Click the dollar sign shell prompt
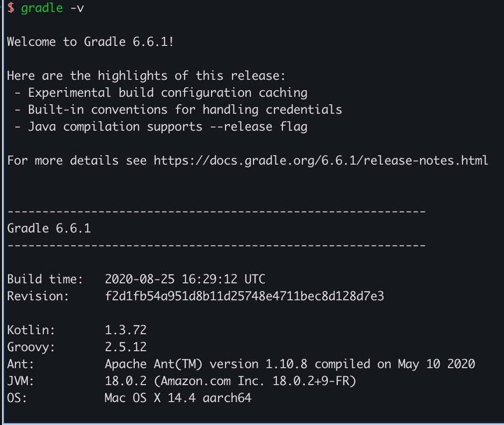The width and height of the screenshot is (504, 425). pyautogui.click(x=10, y=9)
